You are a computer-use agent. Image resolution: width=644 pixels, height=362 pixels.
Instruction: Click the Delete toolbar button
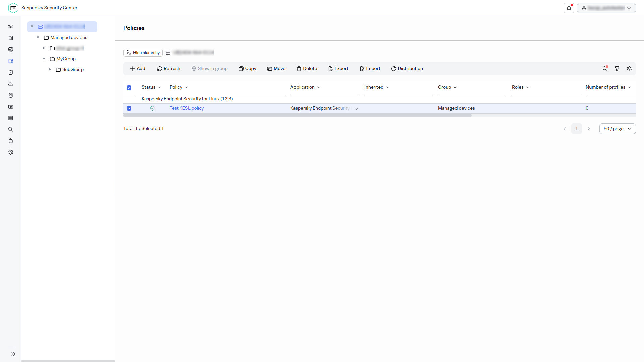point(307,69)
